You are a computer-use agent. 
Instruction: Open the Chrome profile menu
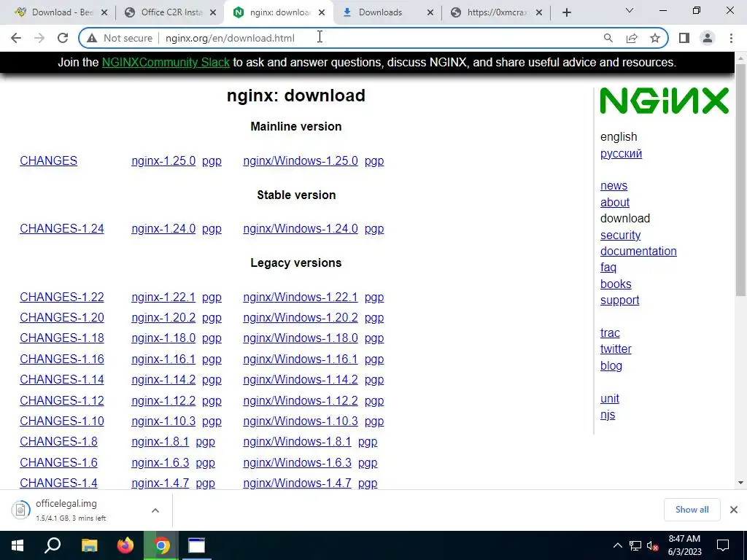[x=708, y=38]
